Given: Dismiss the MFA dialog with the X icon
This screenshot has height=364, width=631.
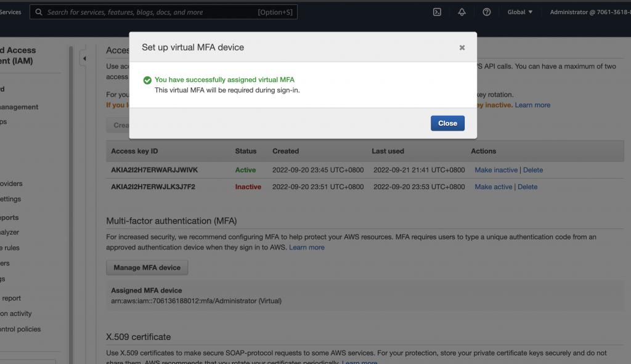Looking at the screenshot, I should coord(462,47).
